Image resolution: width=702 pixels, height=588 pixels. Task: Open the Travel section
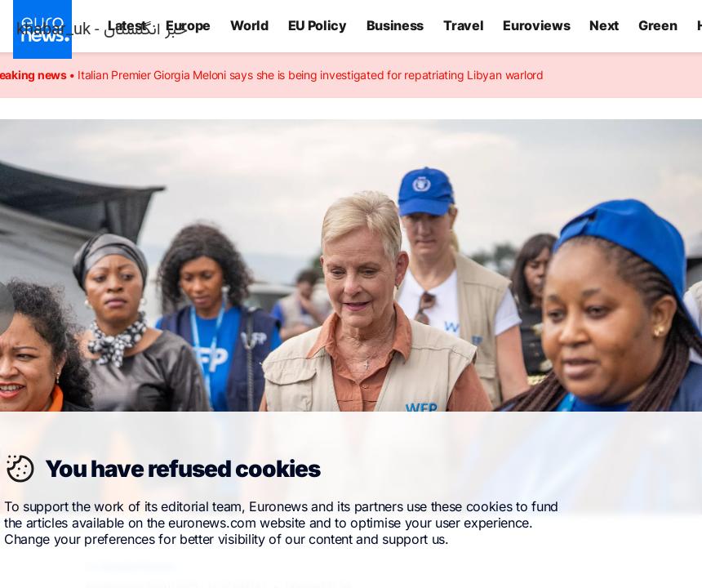pos(464,25)
